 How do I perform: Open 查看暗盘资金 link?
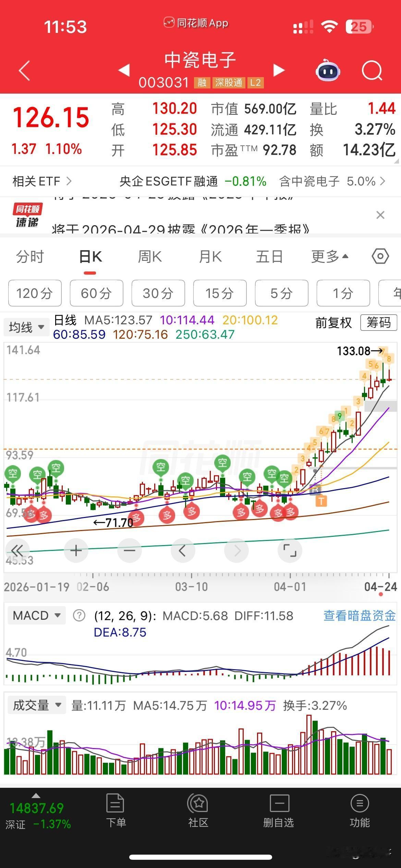coord(360,616)
